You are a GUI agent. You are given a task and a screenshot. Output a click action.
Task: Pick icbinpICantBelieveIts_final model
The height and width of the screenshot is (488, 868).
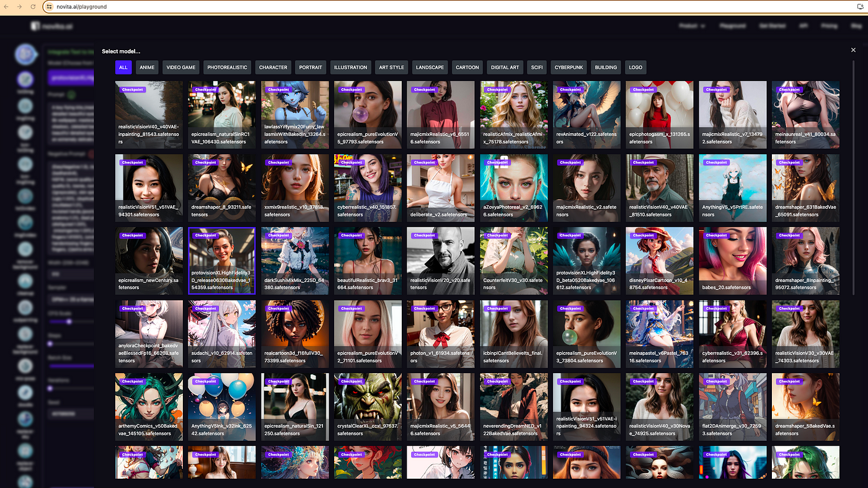pyautogui.click(x=514, y=334)
